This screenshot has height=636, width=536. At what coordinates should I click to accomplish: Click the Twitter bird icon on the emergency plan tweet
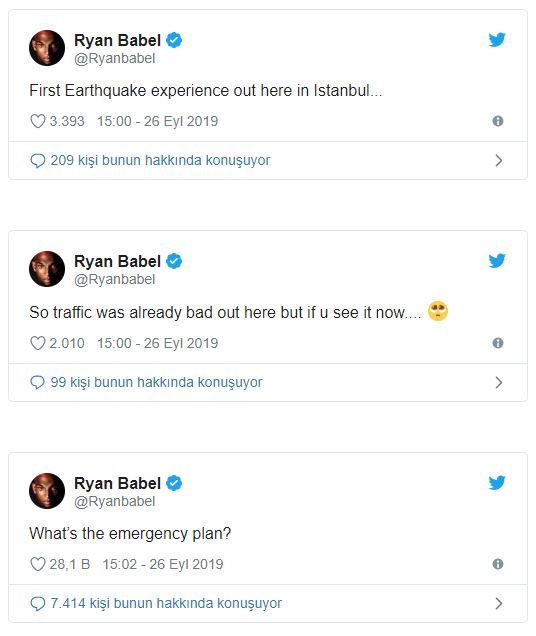pyautogui.click(x=497, y=483)
